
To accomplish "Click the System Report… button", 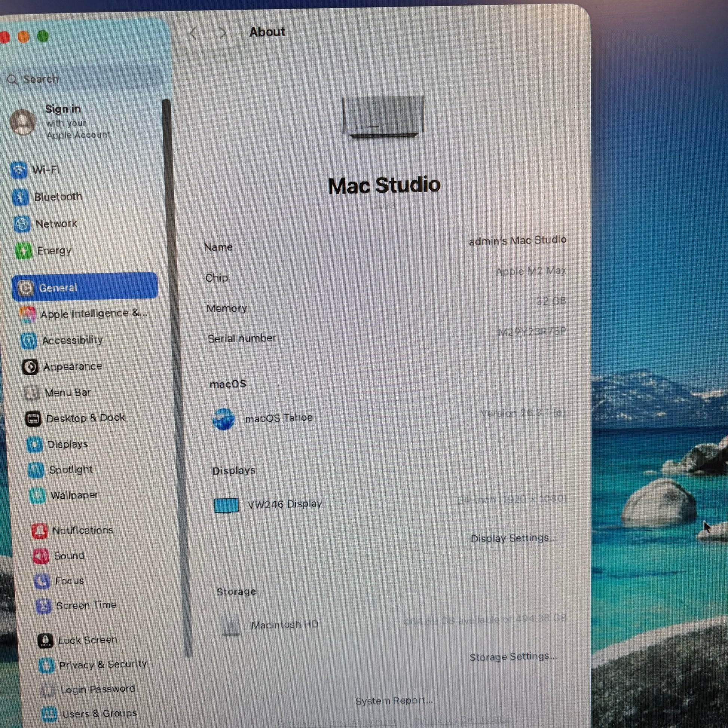I will (394, 700).
